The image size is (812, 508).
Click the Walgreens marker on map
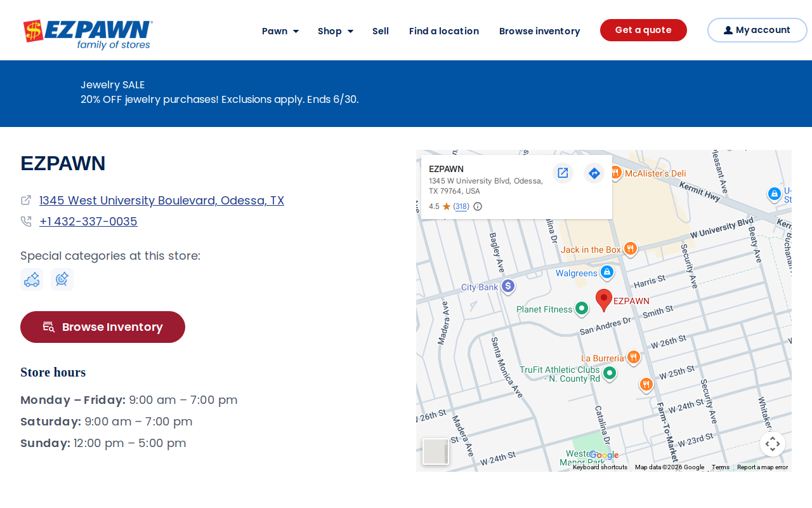pyautogui.click(x=606, y=272)
